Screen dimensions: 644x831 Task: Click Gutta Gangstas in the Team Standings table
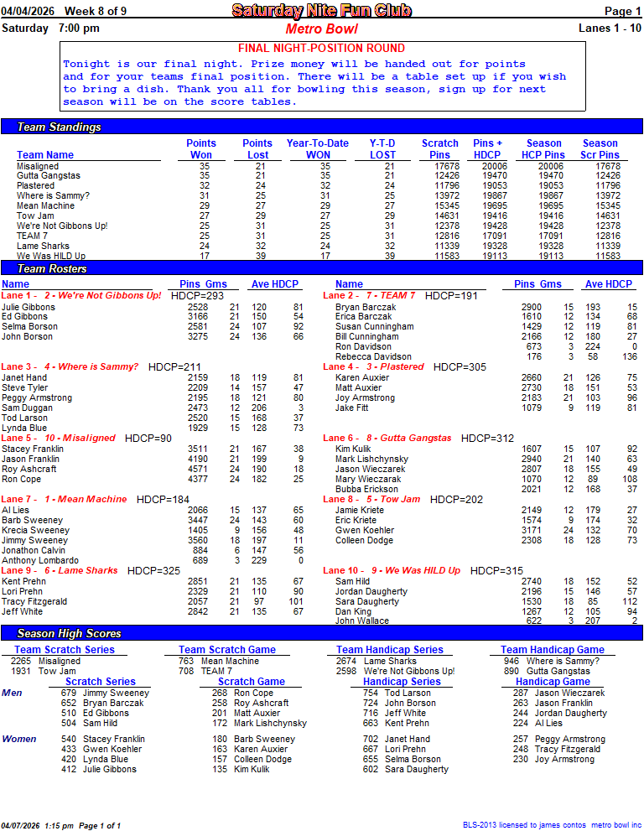[x=49, y=175]
